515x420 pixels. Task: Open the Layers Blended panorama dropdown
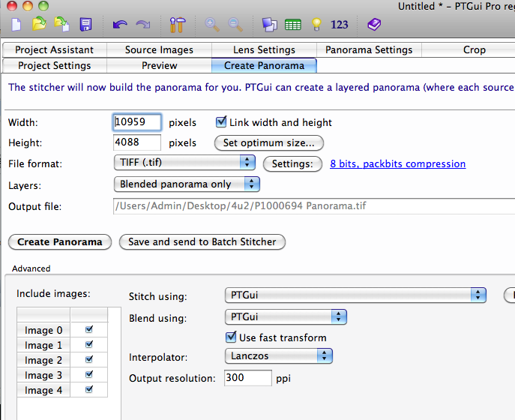187,184
